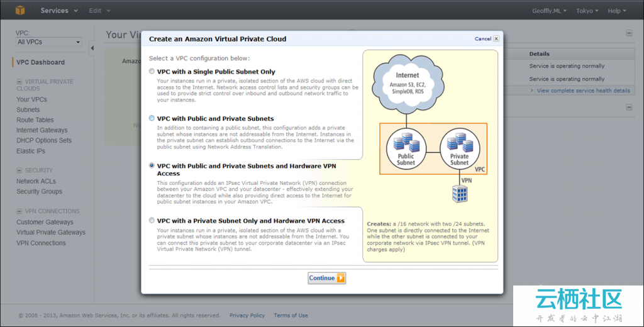Image resolution: width=644 pixels, height=327 pixels.
Task: Click the Private Subnet icon in diagram
Action: tap(459, 149)
